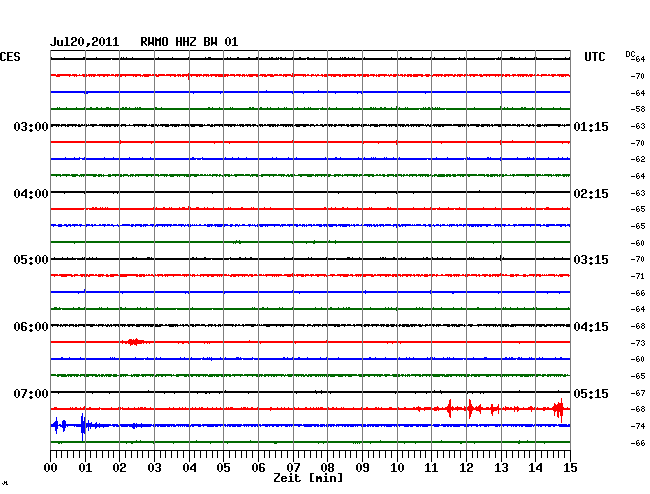The height and width of the screenshot is (494, 650).
Task: Click the DC offset value -74
Action: [x=638, y=426]
